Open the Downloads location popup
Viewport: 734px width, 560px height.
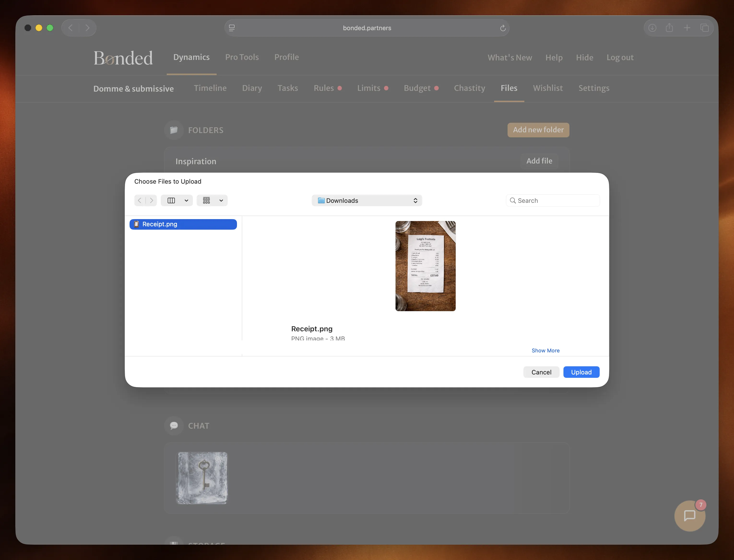coord(367,200)
